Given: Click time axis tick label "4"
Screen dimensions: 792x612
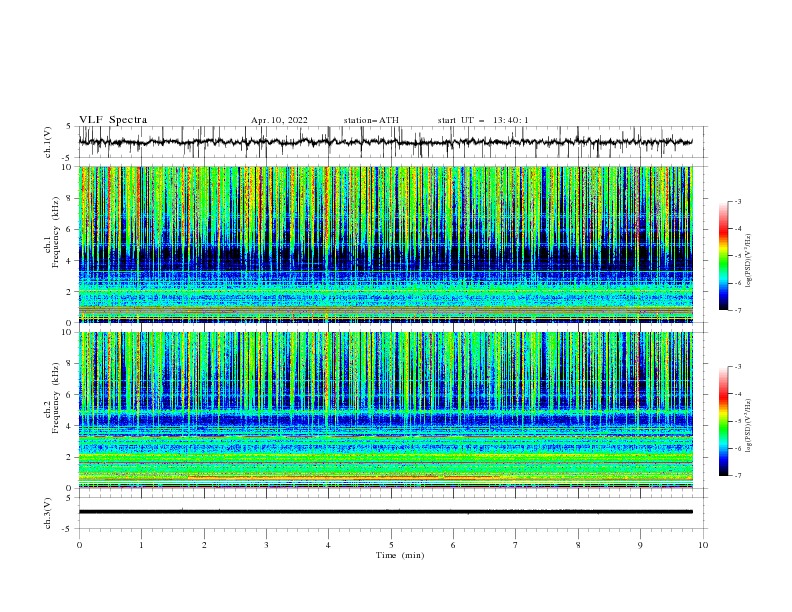Looking at the screenshot, I should tap(328, 545).
